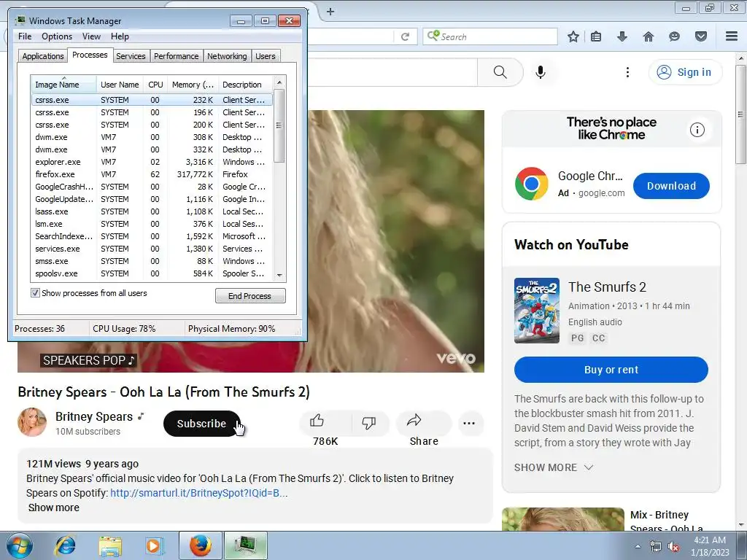This screenshot has height=560, width=747.
Task: Switch to Services tab
Action: coord(131,56)
